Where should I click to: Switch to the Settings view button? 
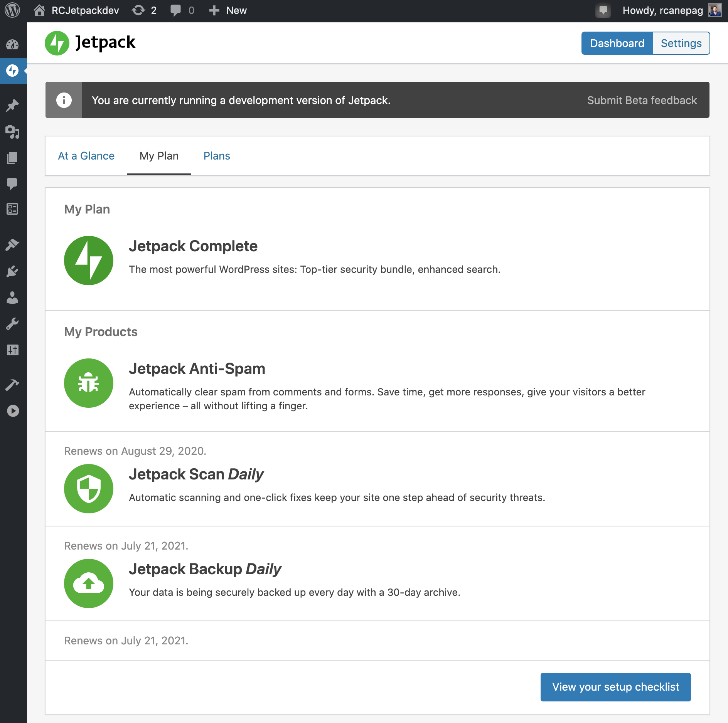click(x=681, y=43)
